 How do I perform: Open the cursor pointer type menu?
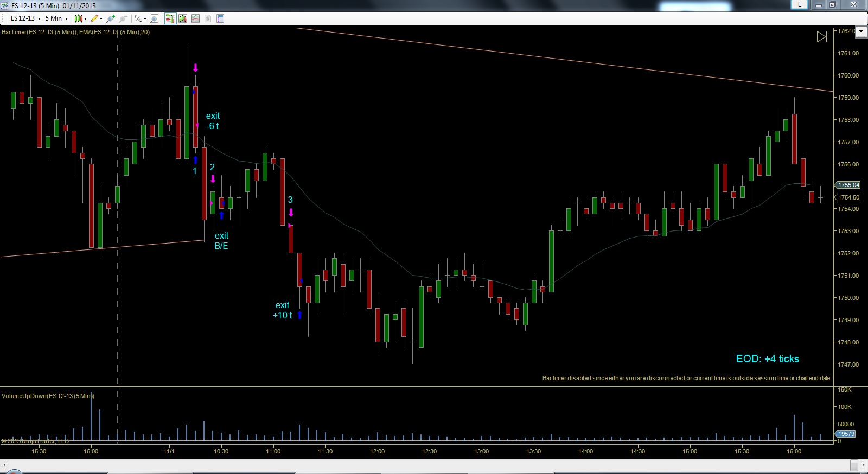point(141,18)
